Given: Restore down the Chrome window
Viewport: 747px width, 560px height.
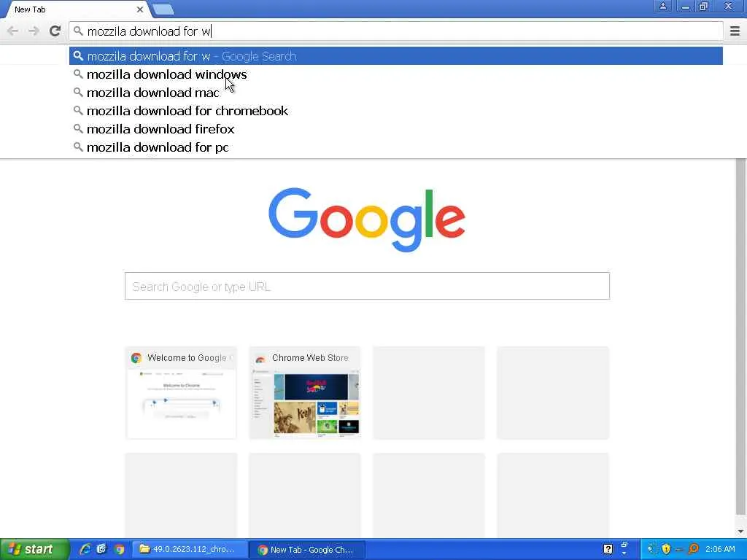Looking at the screenshot, I should (704, 7).
